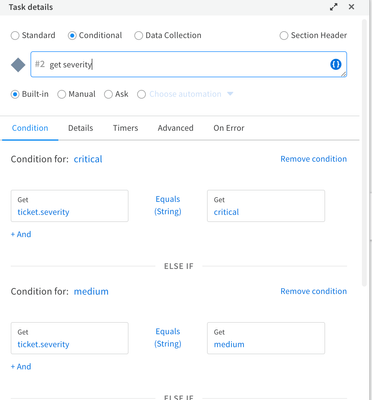The width and height of the screenshot is (372, 400).
Task: Select the Standard task type radio button
Action: (x=15, y=35)
